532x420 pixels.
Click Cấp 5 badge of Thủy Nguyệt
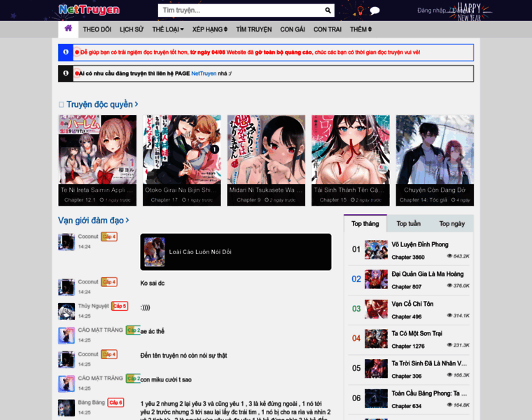coord(120,306)
